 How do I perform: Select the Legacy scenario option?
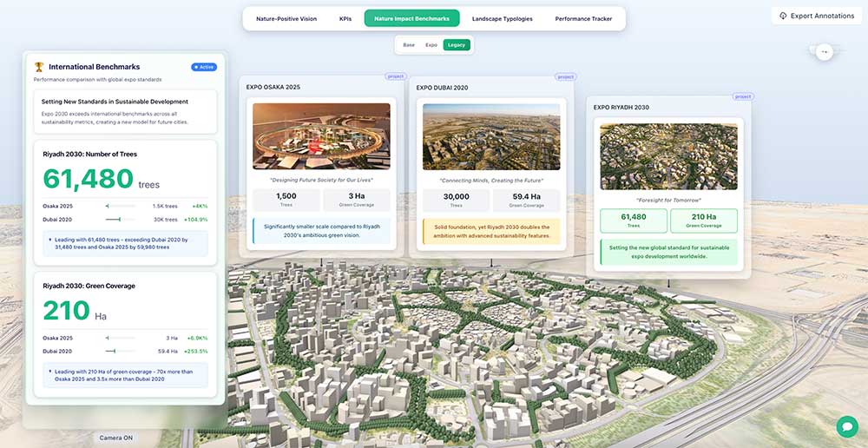(456, 44)
